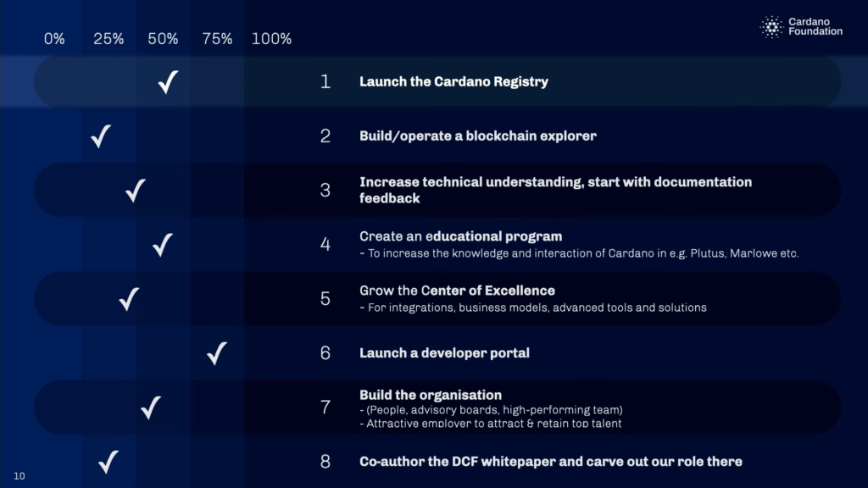Select the Center of Excellence row checkmark
868x488 pixels.
129,298
